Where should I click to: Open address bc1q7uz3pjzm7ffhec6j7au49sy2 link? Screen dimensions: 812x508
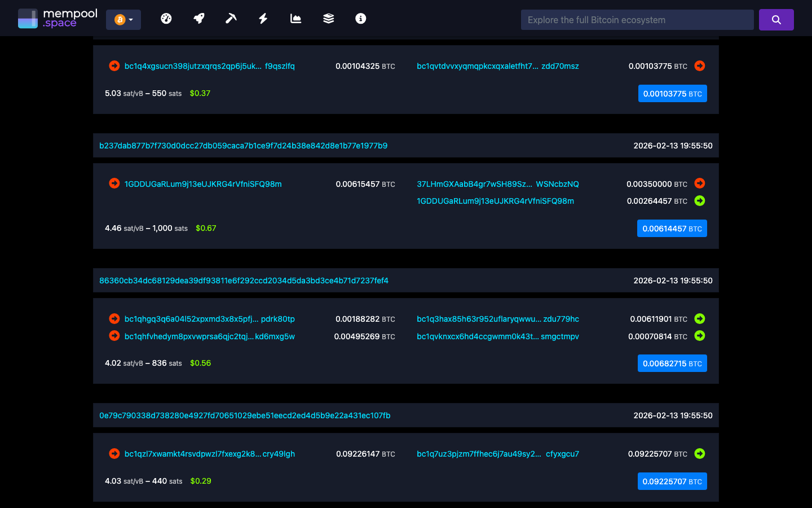(x=479, y=454)
